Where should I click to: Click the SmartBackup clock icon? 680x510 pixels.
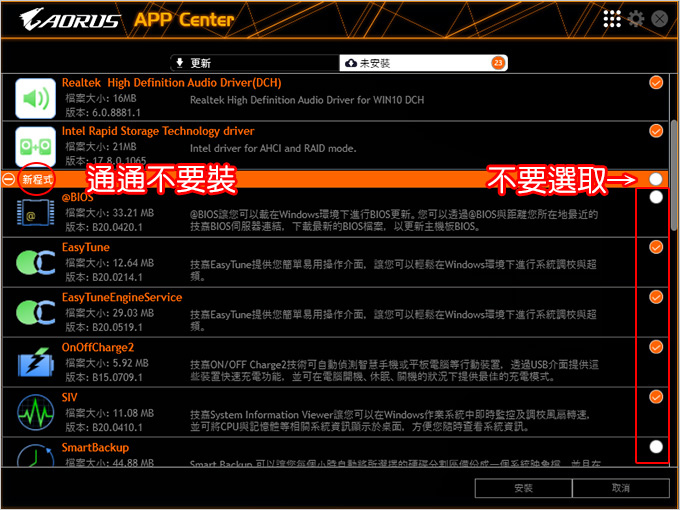36,455
